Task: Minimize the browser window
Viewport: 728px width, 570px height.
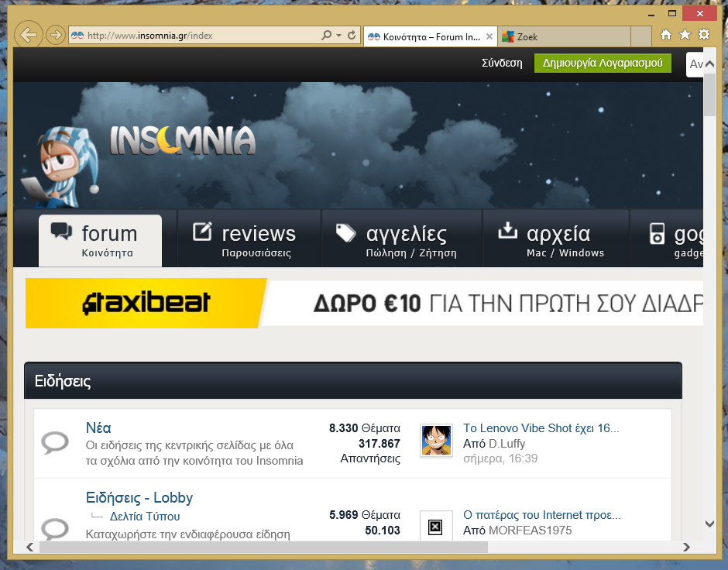Action: point(651,15)
